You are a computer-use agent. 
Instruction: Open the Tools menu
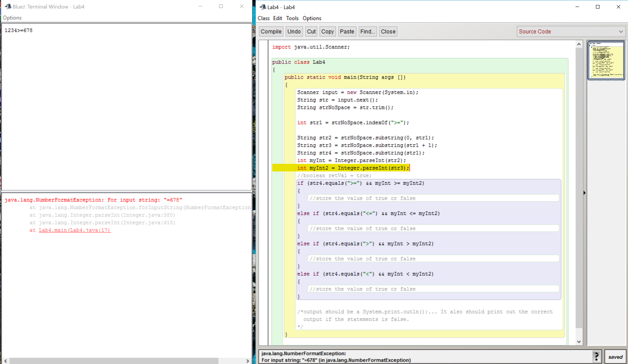coord(292,18)
